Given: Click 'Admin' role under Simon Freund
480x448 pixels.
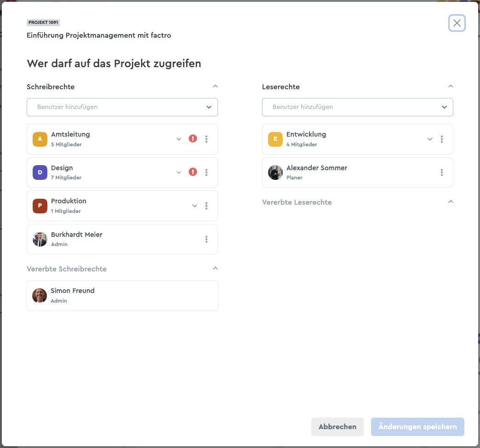Looking at the screenshot, I should click(59, 301).
